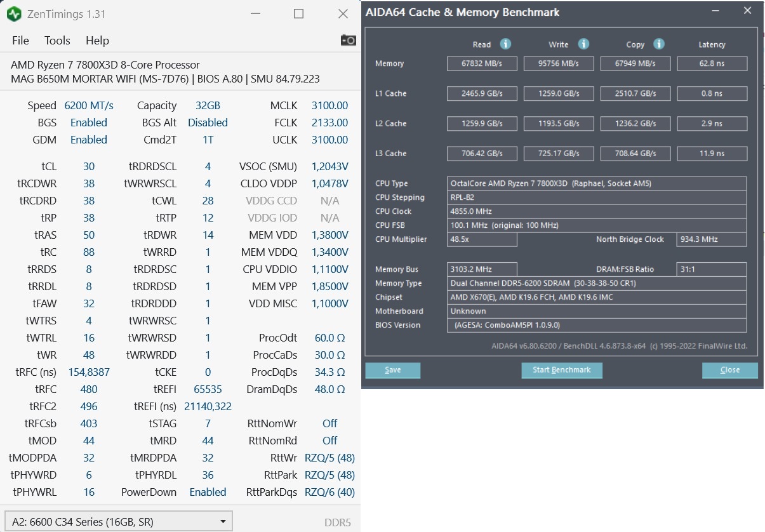
Task: Click the L2 Cache Copy value 1236.2 GB/s
Action: (635, 123)
